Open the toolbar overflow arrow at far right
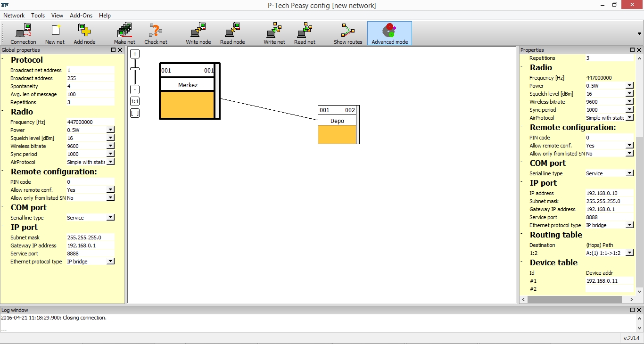This screenshot has height=344, width=644. point(639,33)
